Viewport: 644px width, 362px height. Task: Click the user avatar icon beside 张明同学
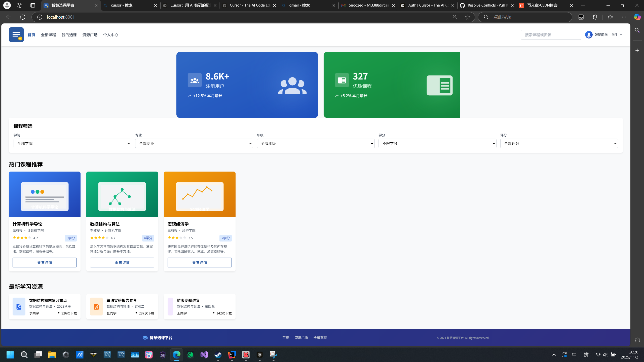pyautogui.click(x=589, y=35)
